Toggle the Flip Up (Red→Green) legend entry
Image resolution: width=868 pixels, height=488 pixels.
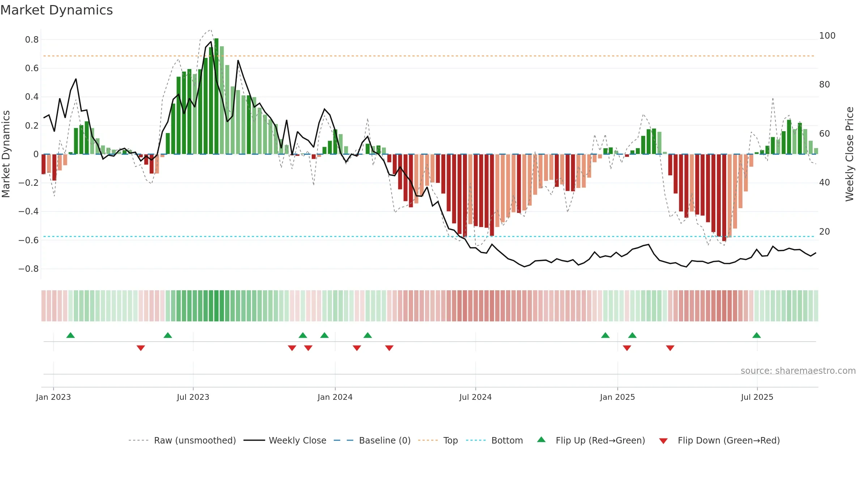pyautogui.click(x=591, y=440)
